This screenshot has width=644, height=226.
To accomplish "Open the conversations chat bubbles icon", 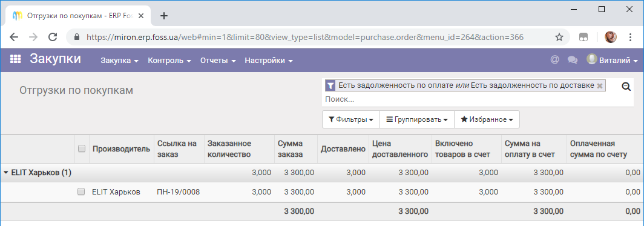I will 573,60.
